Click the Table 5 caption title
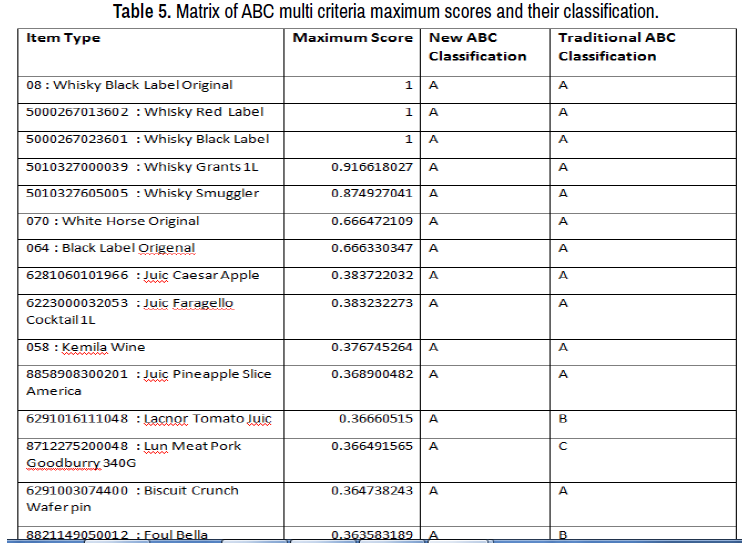This screenshot has width=742, height=545. click(x=371, y=12)
